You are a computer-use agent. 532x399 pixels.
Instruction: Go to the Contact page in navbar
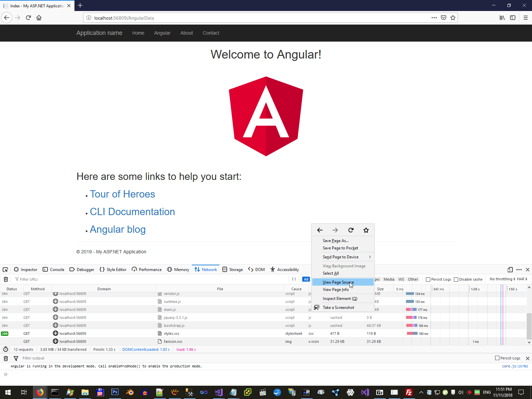click(211, 33)
